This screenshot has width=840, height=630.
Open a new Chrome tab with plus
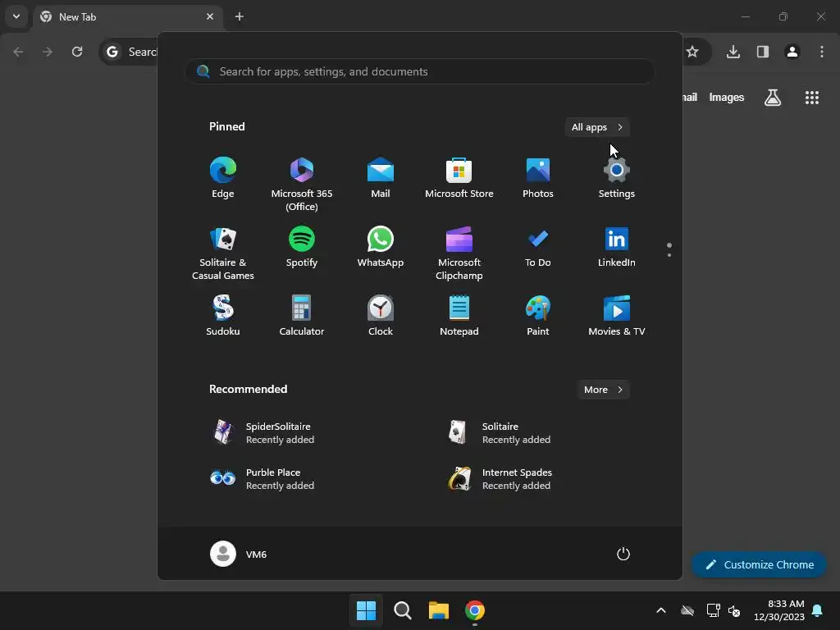[240, 16]
